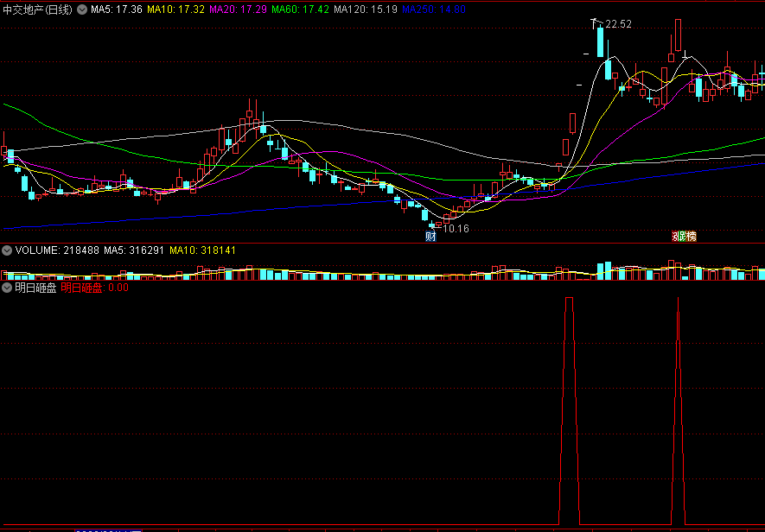This screenshot has width=765, height=532.
Task: Click the volume MA10: 318141 label
Action: (202, 250)
